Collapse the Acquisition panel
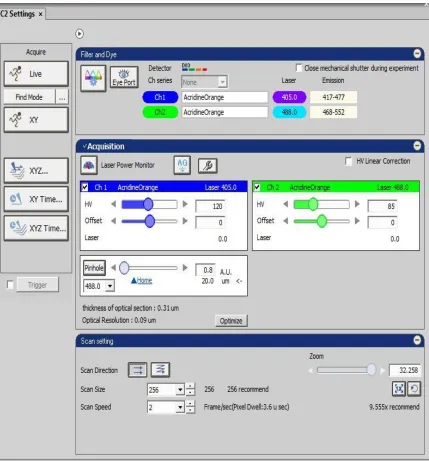Viewport: 429px width, 461px height. [x=417, y=146]
